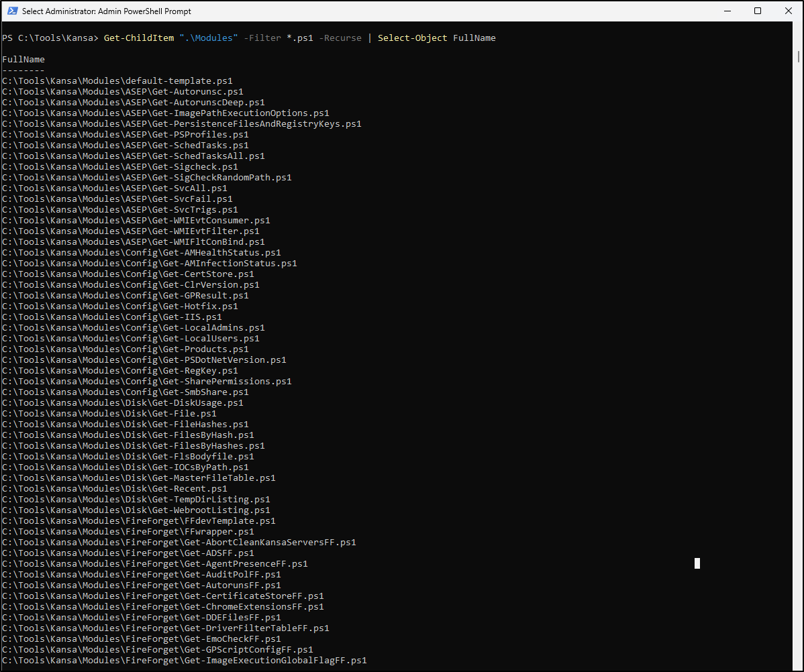Click the Get-IOCsByPath.ps1 line
Image resolution: width=804 pixels, height=672 pixels.
point(125,467)
